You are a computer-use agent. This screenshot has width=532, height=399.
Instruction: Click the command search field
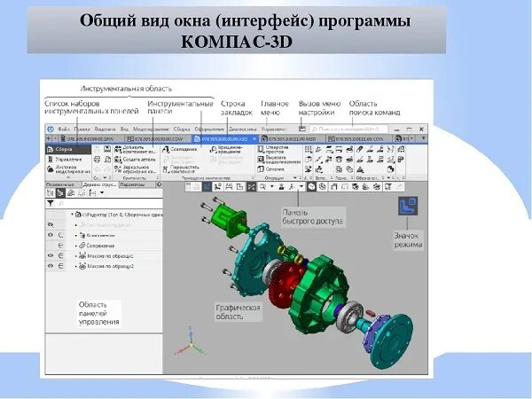[x=348, y=129]
